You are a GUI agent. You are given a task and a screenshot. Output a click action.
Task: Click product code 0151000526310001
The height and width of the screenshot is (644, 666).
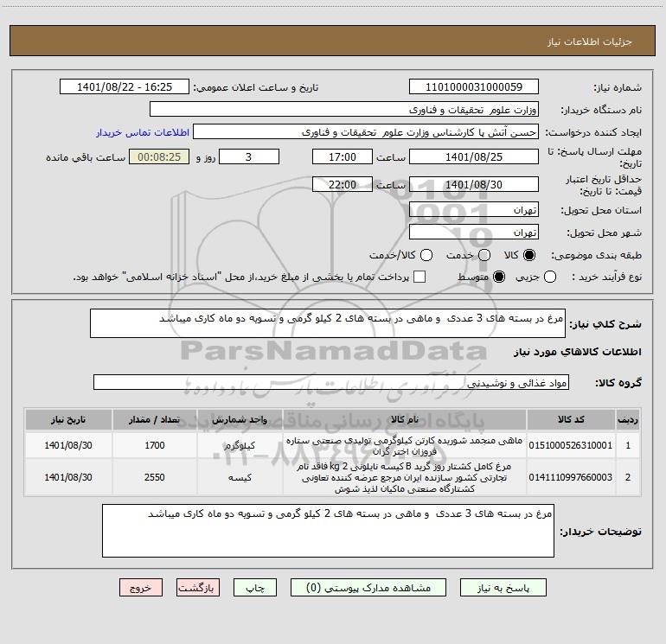pyautogui.click(x=571, y=445)
